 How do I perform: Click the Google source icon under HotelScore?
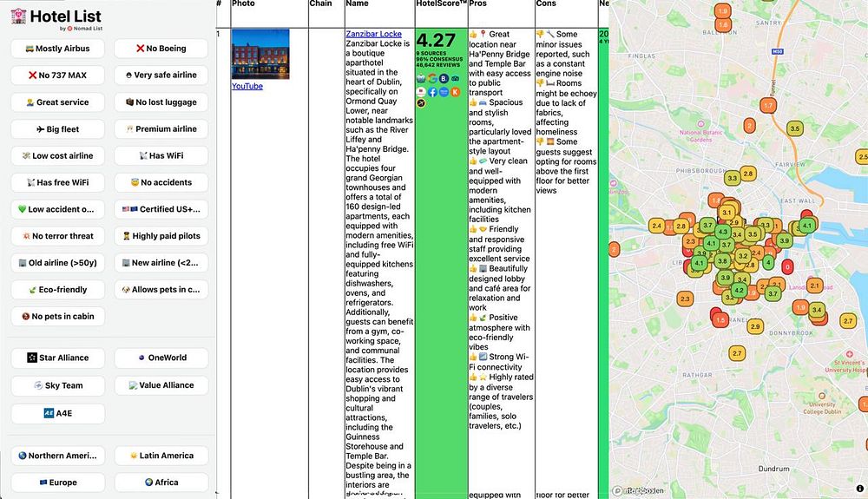click(x=432, y=79)
